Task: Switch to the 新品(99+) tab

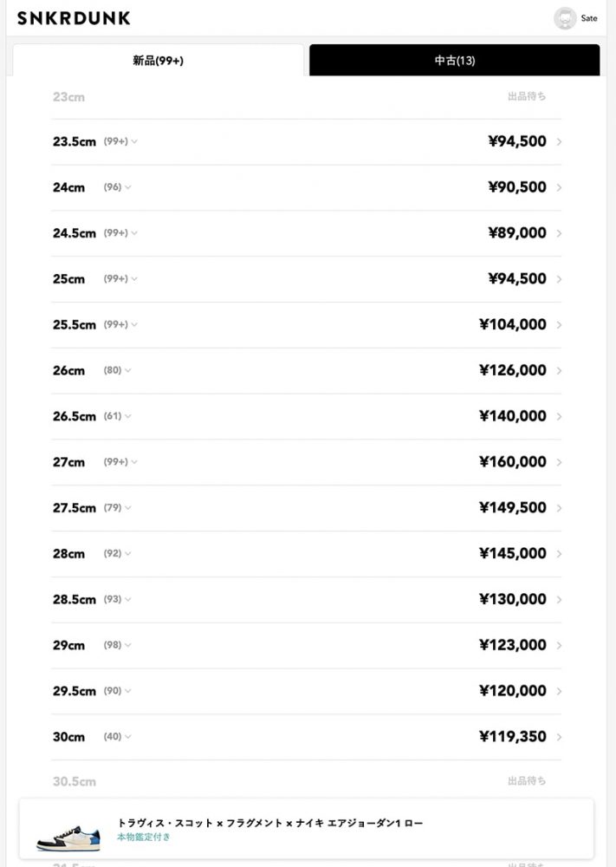Action: pos(158,61)
